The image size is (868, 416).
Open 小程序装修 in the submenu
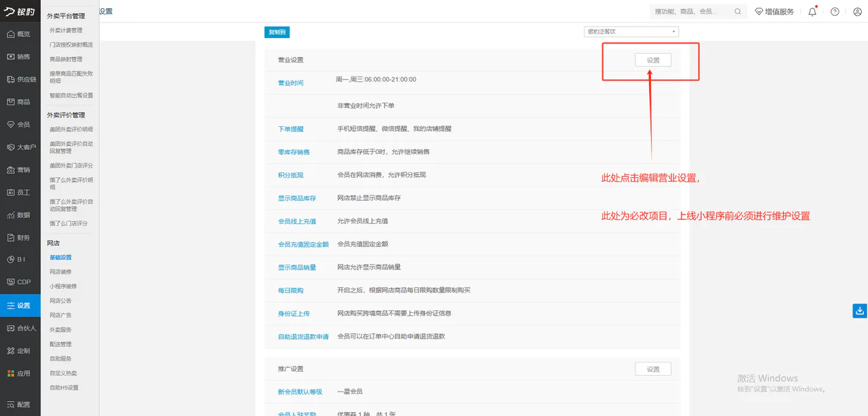tap(63, 286)
